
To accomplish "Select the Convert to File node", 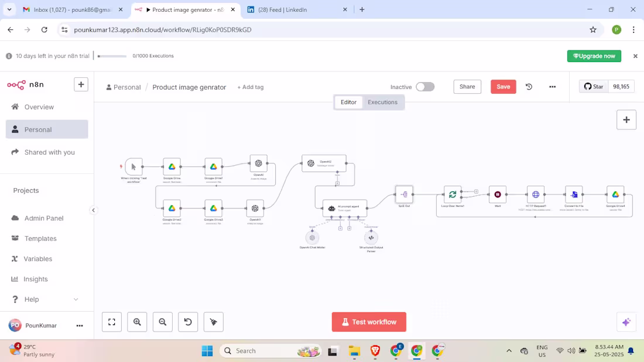I will point(574,194).
